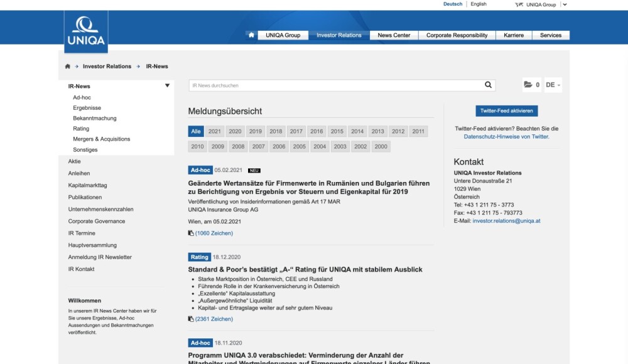Screen dimensions: 628x364
Task: Click the UNIQA logo
Action: click(86, 31)
